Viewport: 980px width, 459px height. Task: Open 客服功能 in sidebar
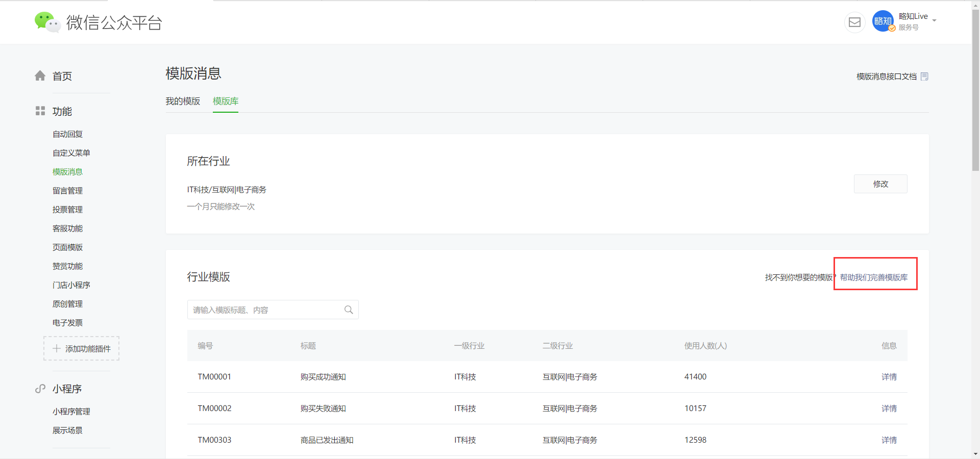click(x=67, y=228)
